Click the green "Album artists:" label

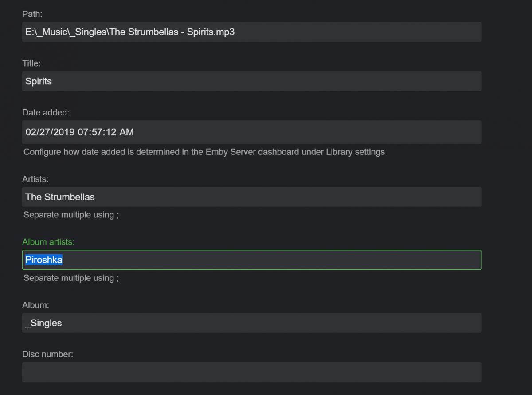(x=49, y=242)
